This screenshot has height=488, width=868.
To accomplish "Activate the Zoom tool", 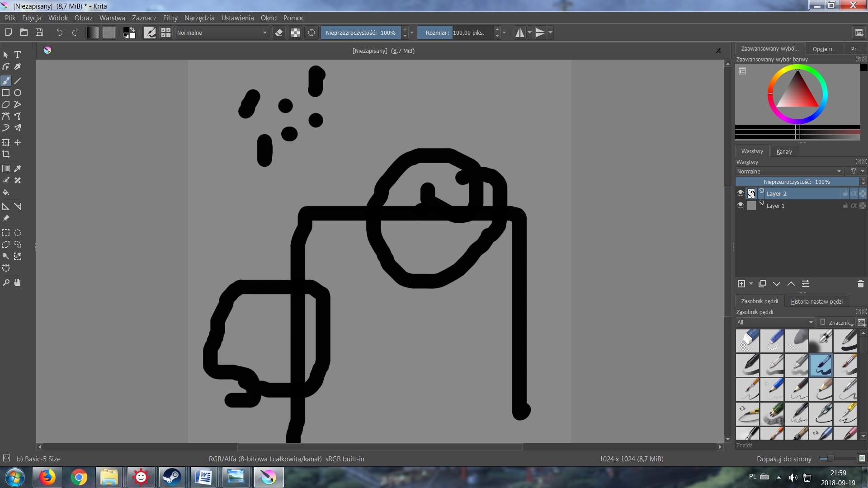I will 6,282.
